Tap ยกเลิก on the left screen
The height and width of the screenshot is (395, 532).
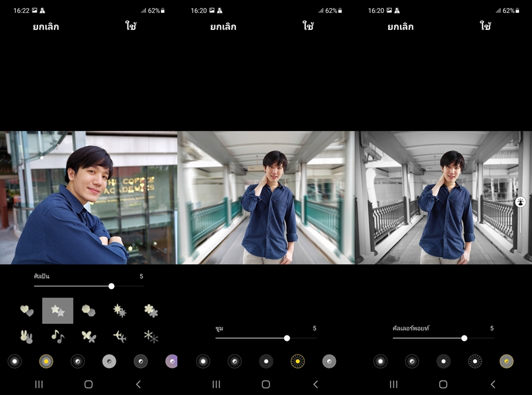tap(46, 26)
